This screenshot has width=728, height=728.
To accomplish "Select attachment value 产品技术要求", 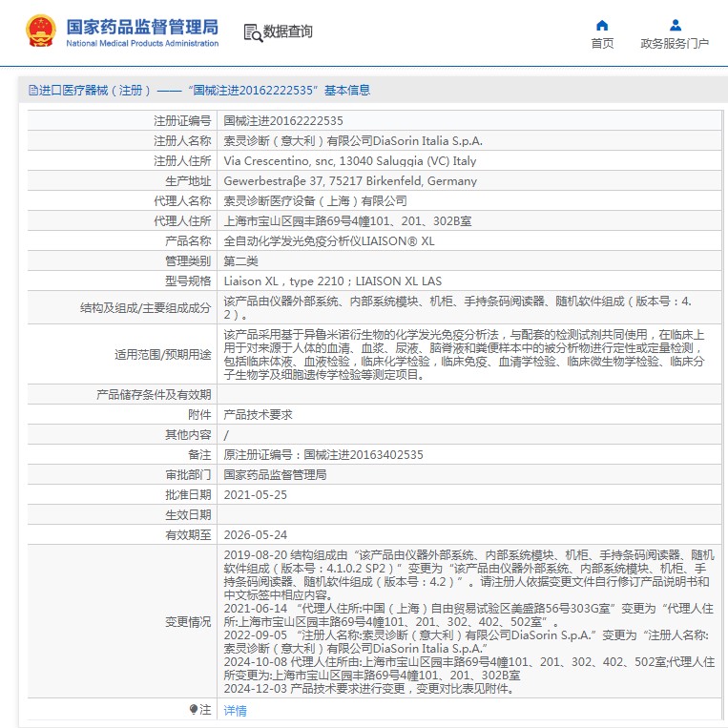I will pos(258,415).
